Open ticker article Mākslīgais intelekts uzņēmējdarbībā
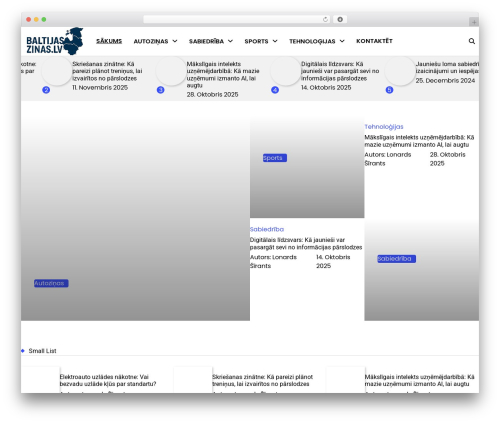 coord(223,75)
